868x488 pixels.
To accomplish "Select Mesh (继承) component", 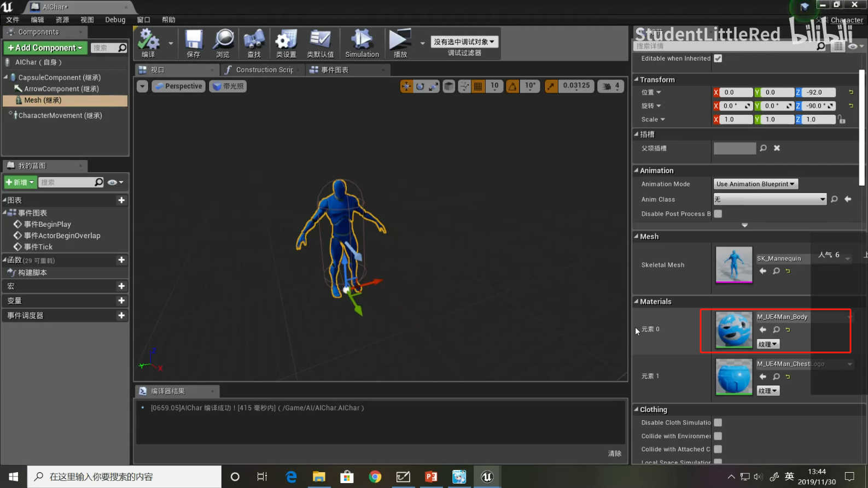I will coord(65,101).
